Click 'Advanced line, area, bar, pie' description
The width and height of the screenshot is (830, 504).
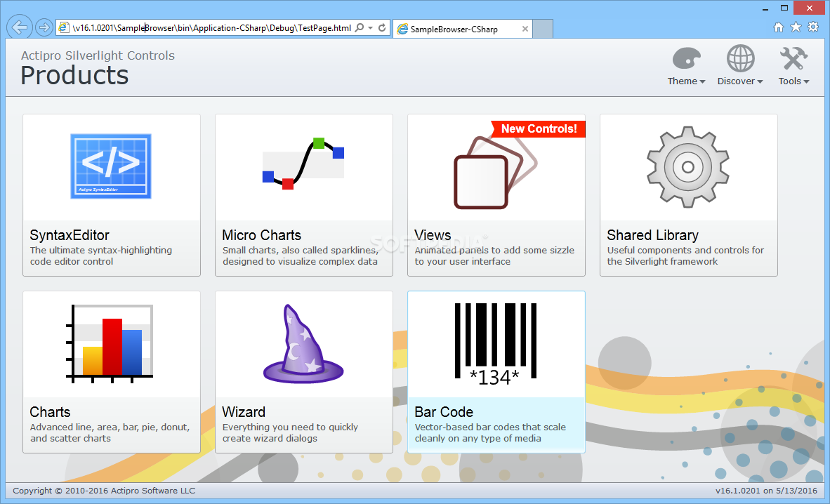[110, 432]
